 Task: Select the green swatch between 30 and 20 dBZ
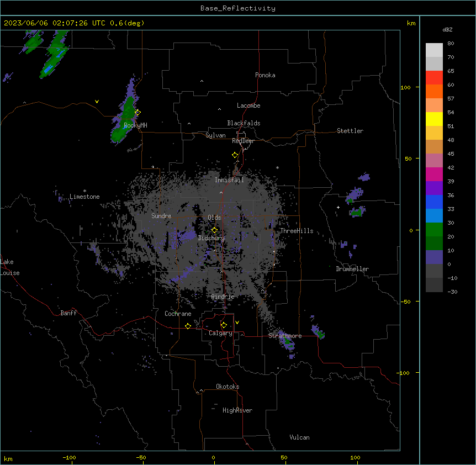click(434, 230)
